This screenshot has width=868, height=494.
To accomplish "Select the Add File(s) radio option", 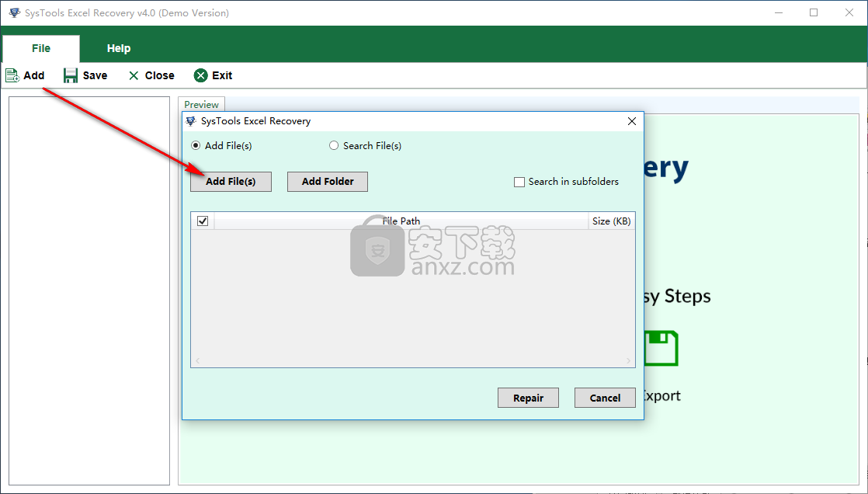I will point(196,146).
